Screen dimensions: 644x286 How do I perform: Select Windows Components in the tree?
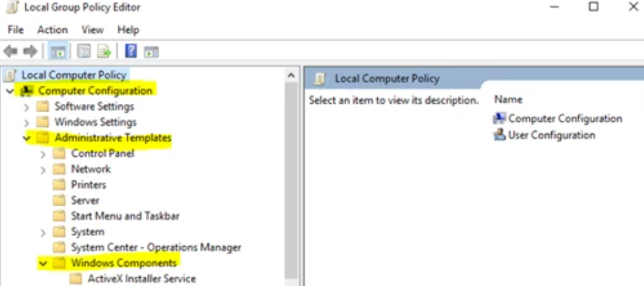pyautogui.click(x=124, y=263)
